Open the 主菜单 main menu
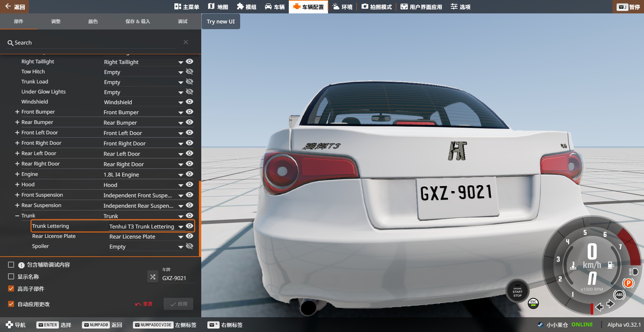The width and height of the screenshot is (644, 332). coord(187,7)
